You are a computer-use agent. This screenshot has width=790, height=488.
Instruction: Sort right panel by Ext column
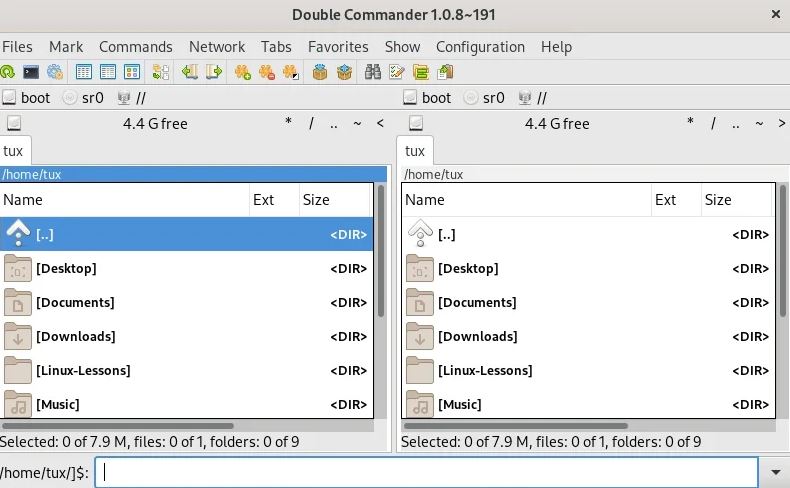tap(676, 200)
